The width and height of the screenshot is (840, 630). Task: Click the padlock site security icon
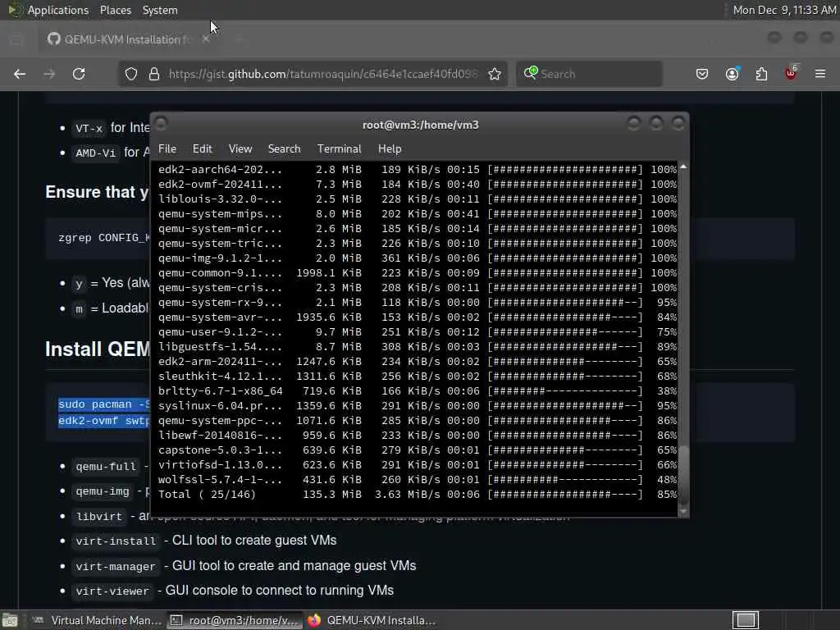pos(153,74)
